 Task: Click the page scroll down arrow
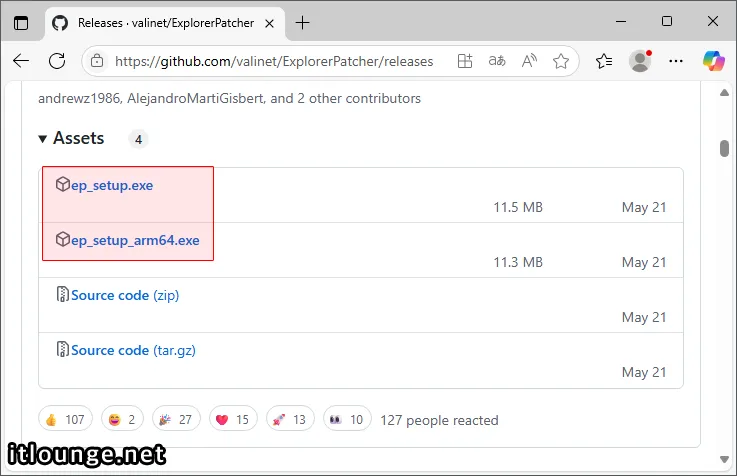[724, 459]
